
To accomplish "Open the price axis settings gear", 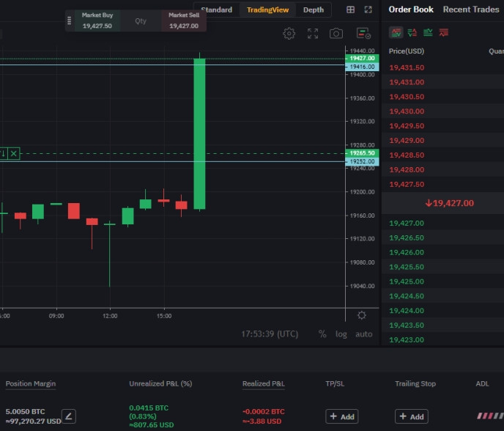I will pyautogui.click(x=361, y=315).
